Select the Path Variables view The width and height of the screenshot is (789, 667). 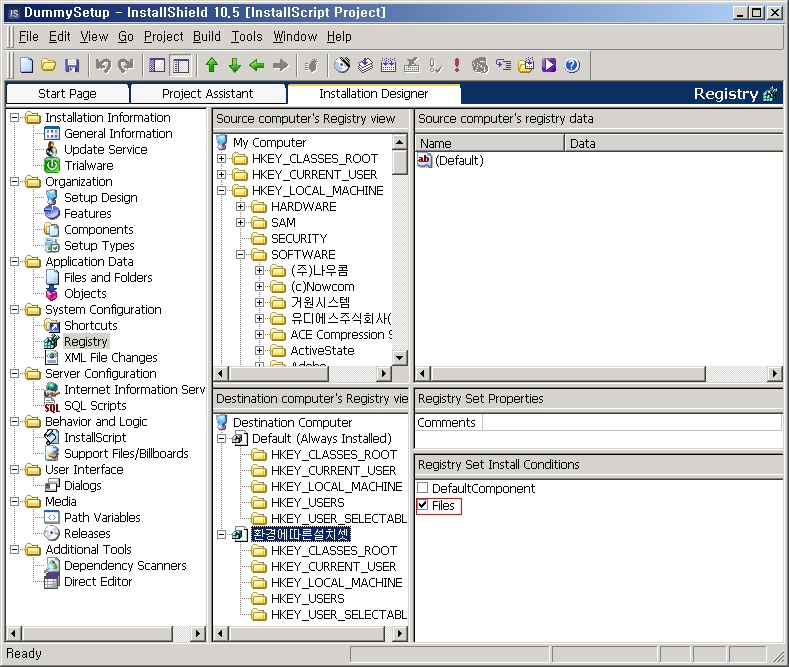point(102,518)
